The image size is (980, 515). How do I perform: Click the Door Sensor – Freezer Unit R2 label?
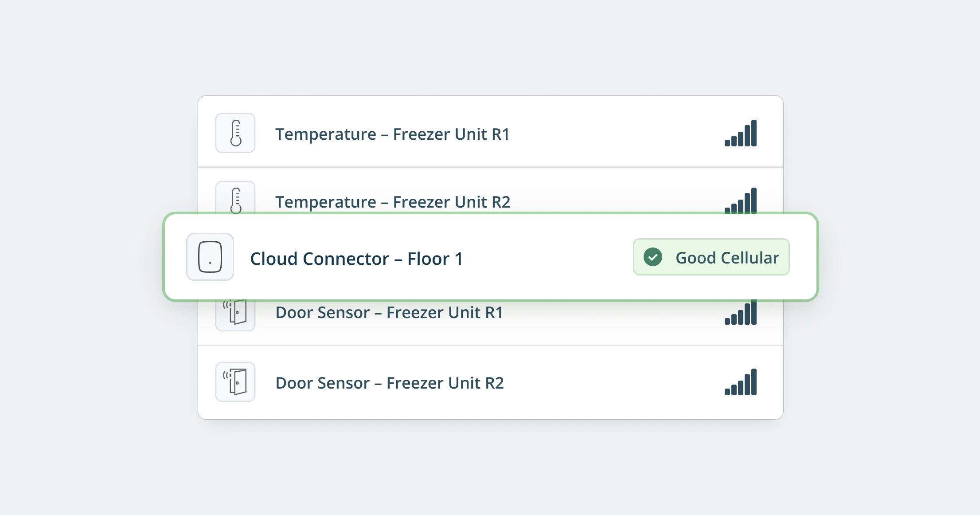390,382
